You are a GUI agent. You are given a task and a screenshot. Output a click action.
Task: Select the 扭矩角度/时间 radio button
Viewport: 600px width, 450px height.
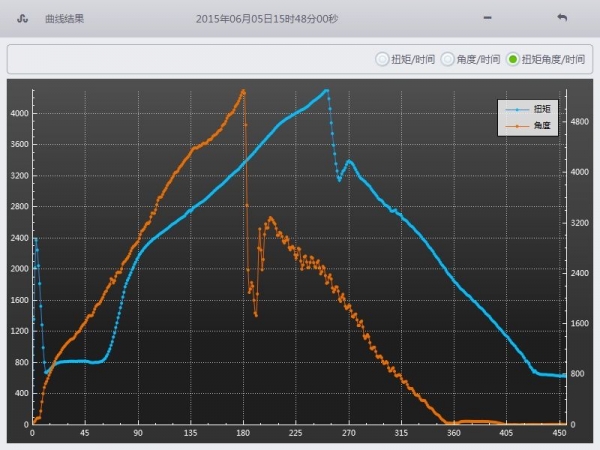[x=513, y=59]
